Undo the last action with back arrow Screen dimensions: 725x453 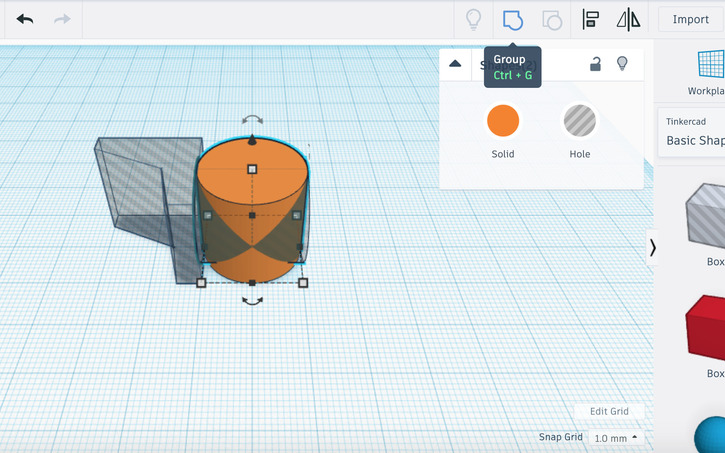25,19
